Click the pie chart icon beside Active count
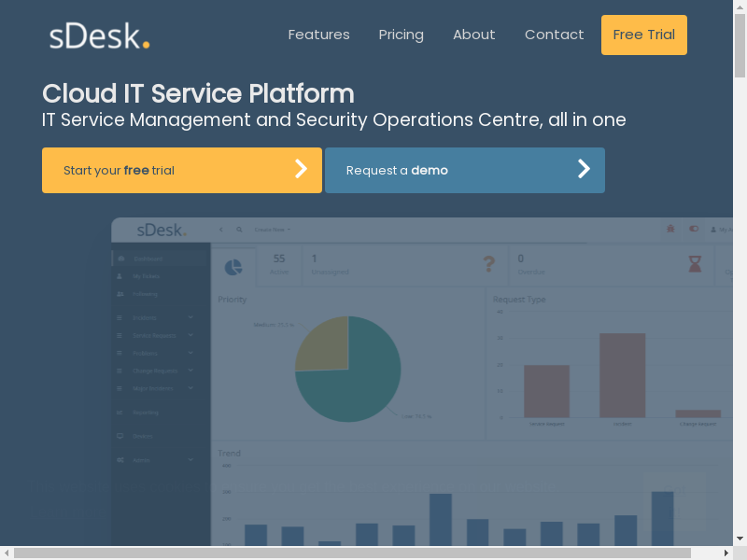The image size is (747, 560). coord(233,267)
